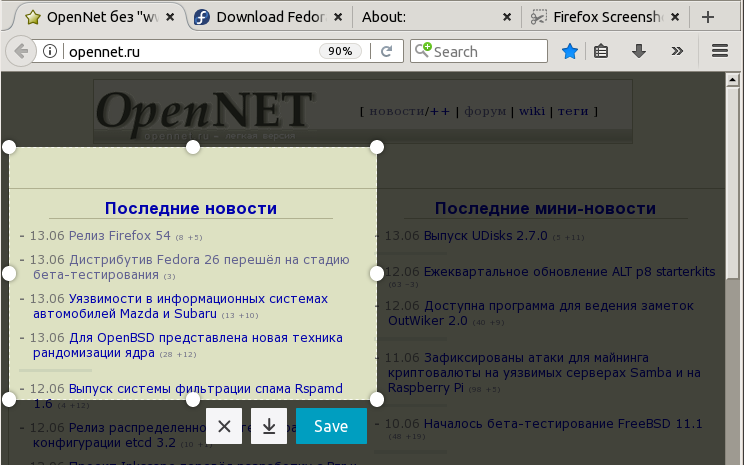This screenshot has height=465, width=744.
Task: Open the Релиз Firefox 54 news link
Action: [120, 236]
